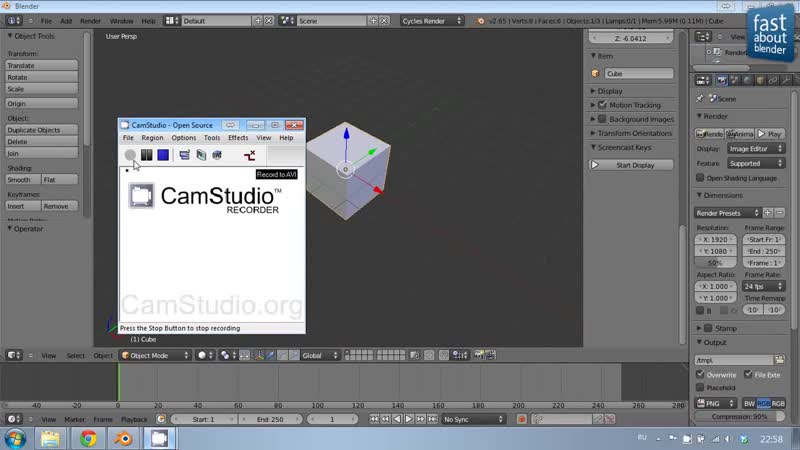Open File Explorer in taskbar

click(x=51, y=438)
